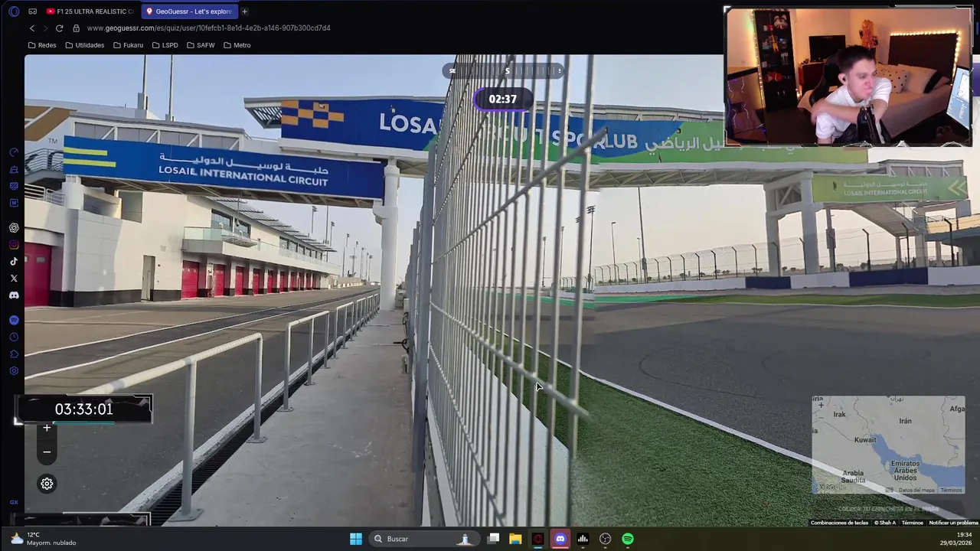Open Instagram from the Opera sidebar
Image resolution: width=980 pixels, height=551 pixels.
(14, 245)
